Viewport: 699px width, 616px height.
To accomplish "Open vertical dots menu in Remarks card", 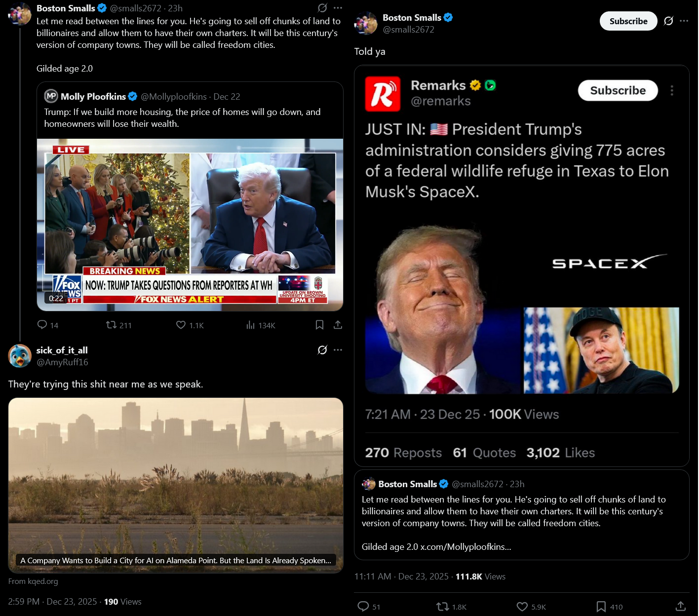I will coord(672,90).
